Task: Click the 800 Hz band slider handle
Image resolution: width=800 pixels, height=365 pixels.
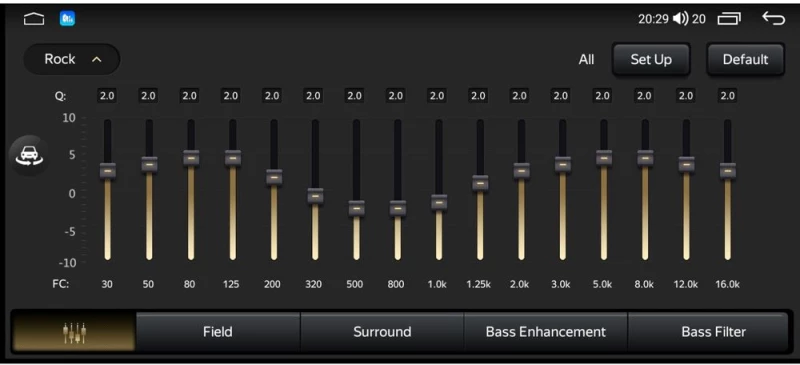Action: click(397, 208)
